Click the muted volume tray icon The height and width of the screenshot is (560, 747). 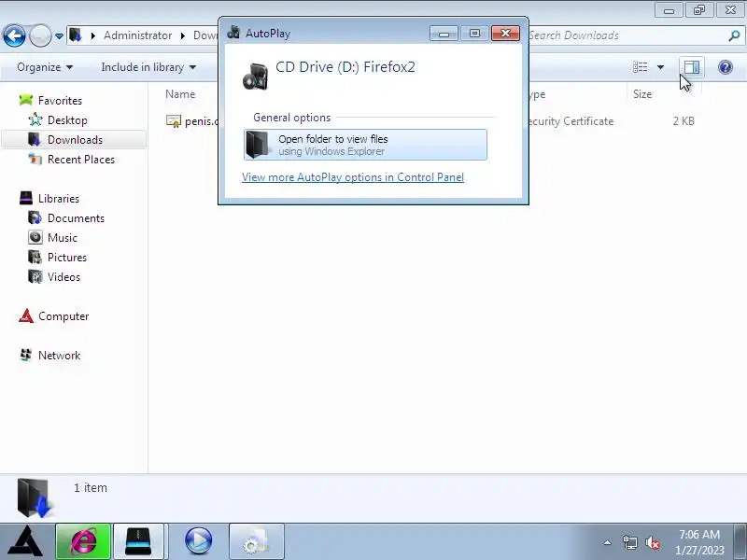point(652,542)
